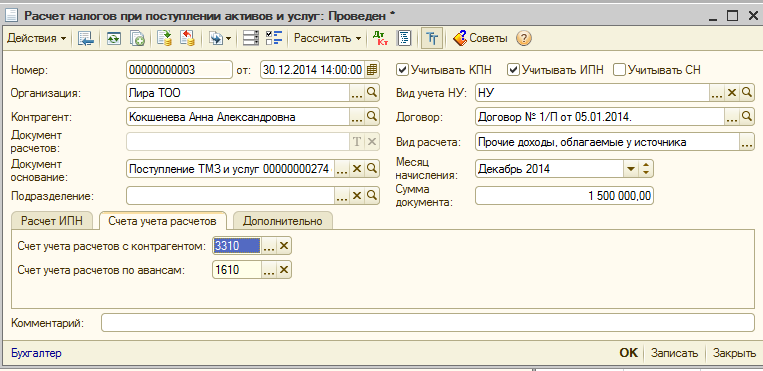Enable the Учитывать СН checkbox

pyautogui.click(x=619, y=70)
